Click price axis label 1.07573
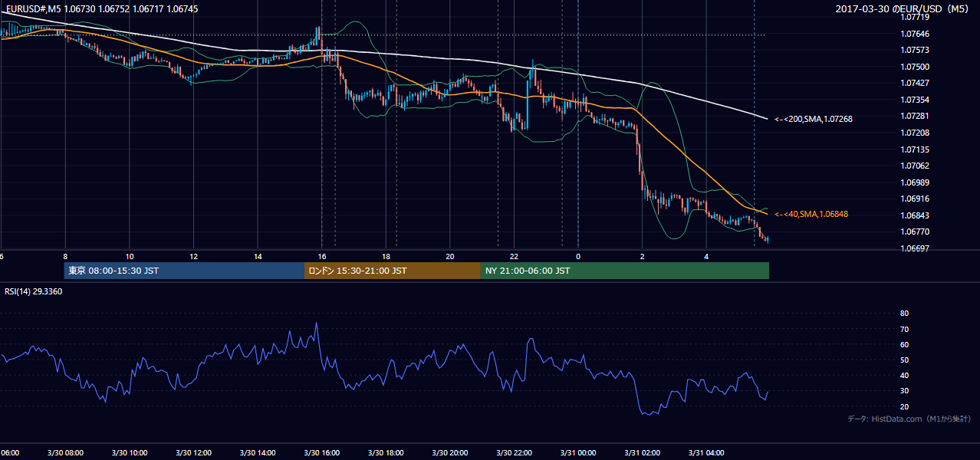The width and height of the screenshot is (980, 460). 916,50
